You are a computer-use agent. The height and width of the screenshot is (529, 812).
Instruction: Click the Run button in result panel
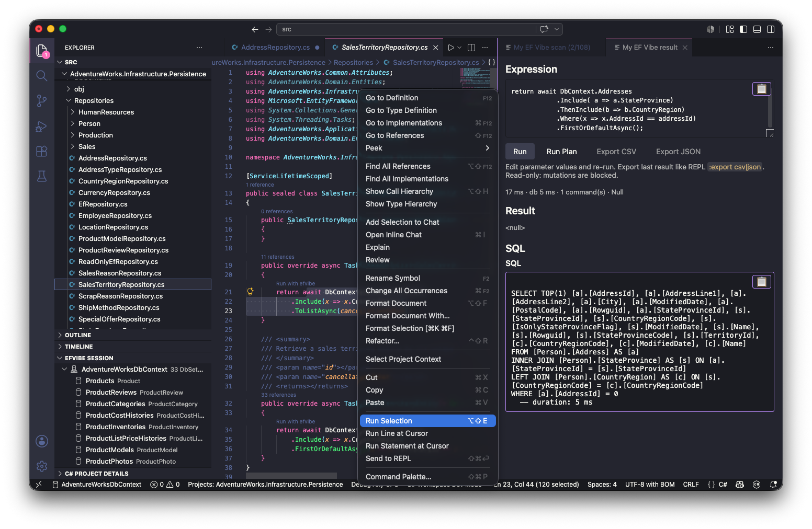click(520, 152)
